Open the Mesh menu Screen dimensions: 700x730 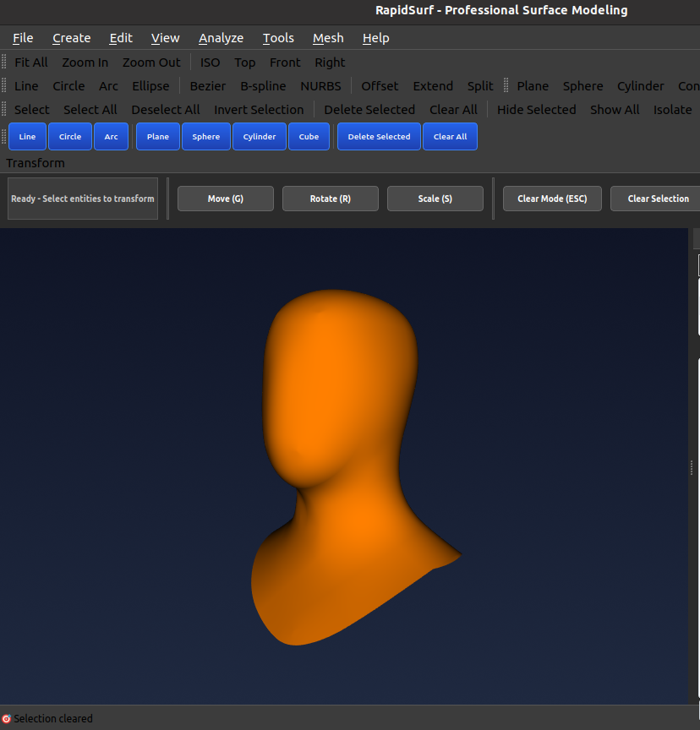328,38
